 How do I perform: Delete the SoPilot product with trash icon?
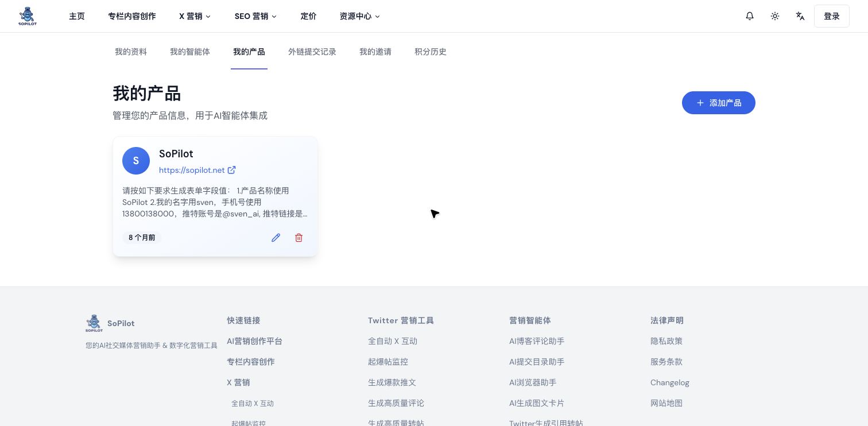pyautogui.click(x=299, y=238)
